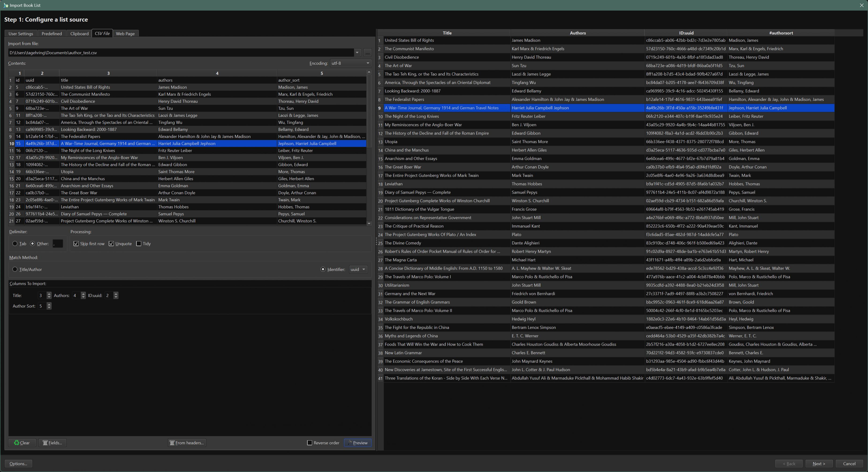Enable the Tidy checkbox
Image resolution: width=868 pixels, height=472 pixels.
(x=138, y=243)
